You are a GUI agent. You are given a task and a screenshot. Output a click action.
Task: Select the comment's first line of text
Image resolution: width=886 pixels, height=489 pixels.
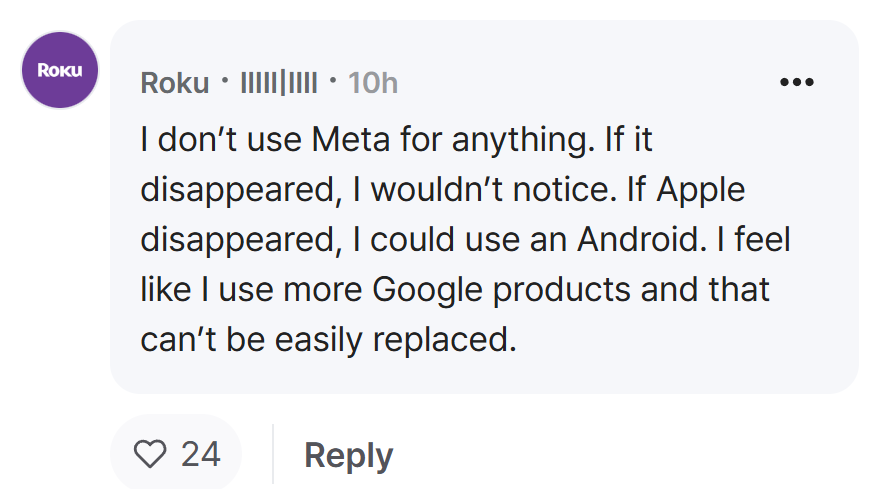[x=397, y=140]
